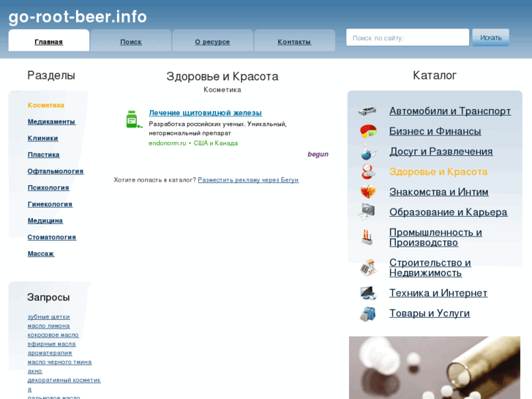The image size is (532, 399).
Task: Open the О ресурсе tab
Action: (x=212, y=42)
